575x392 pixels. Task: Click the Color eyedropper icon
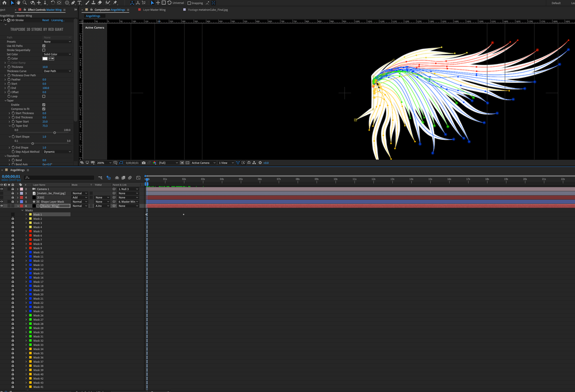click(x=52, y=59)
